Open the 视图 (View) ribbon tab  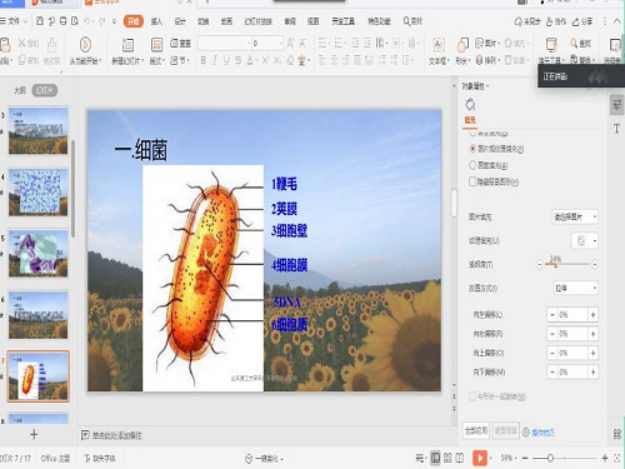(x=313, y=20)
